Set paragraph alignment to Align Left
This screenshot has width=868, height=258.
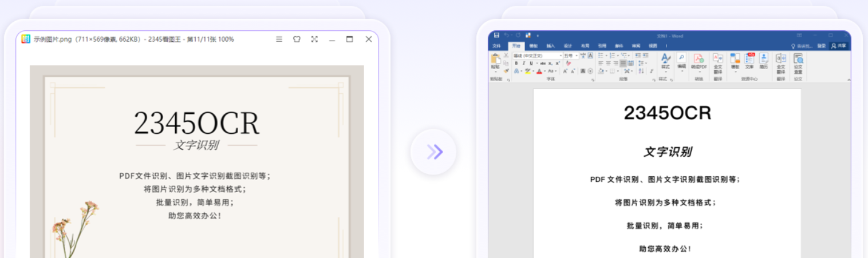pyautogui.click(x=601, y=63)
